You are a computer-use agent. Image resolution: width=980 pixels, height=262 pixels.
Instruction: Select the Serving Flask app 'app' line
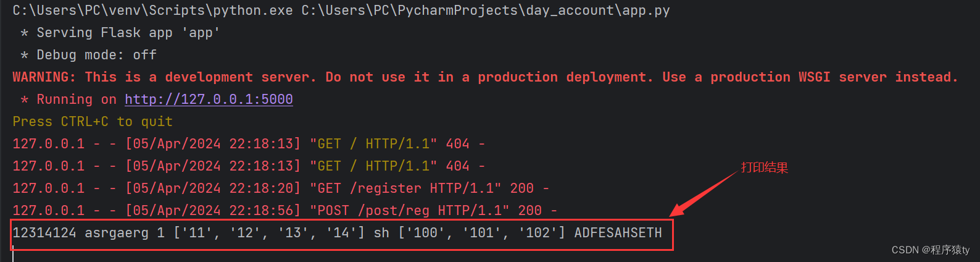coord(120,33)
